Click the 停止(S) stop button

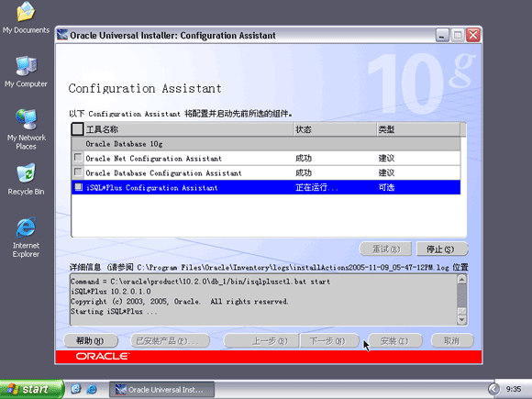click(x=442, y=249)
